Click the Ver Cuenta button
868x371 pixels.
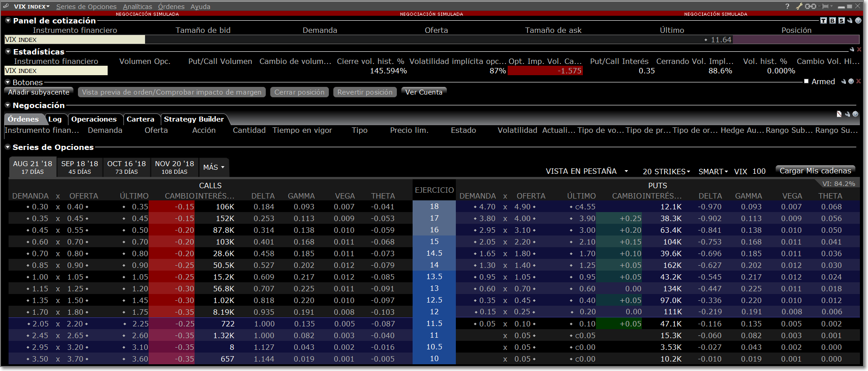[x=424, y=92]
